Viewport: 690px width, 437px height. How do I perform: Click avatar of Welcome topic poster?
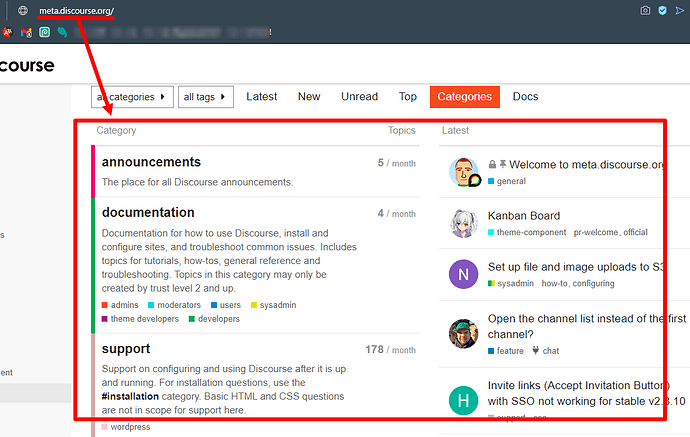pos(464,172)
